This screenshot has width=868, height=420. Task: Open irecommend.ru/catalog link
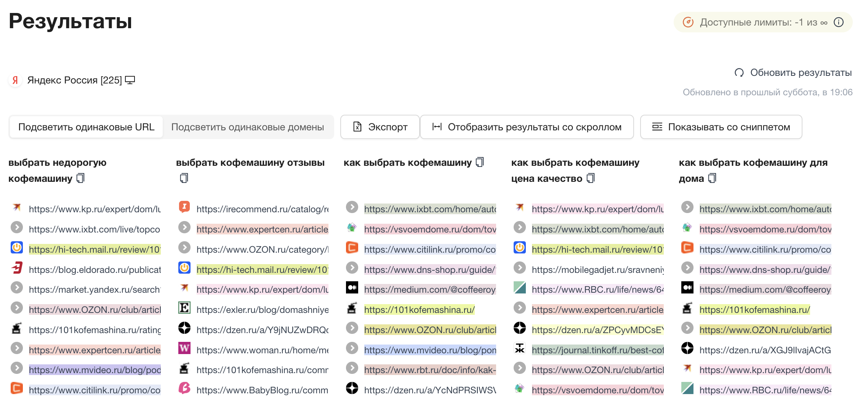pos(263,209)
